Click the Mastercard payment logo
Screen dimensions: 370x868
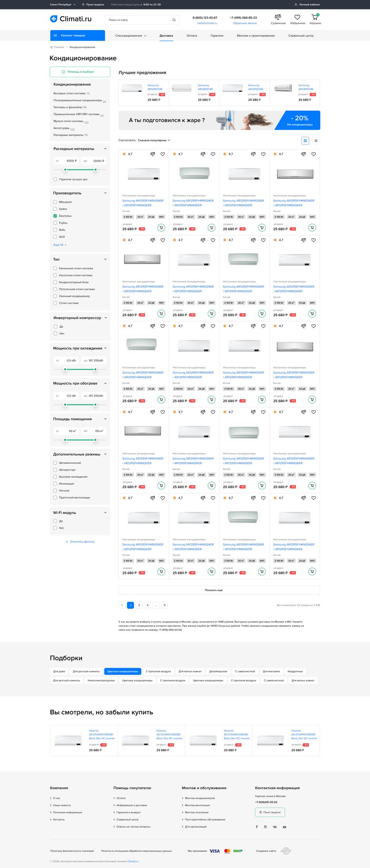tap(227, 851)
